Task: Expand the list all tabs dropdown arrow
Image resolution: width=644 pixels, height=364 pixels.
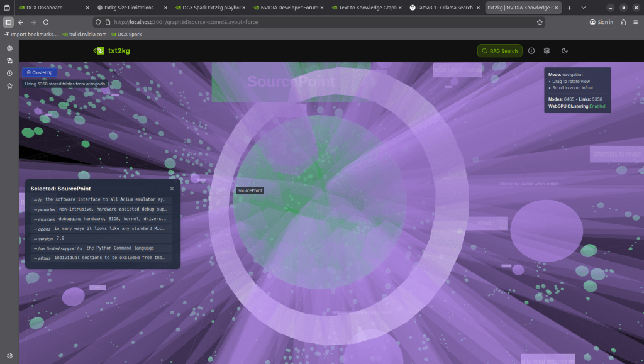Action: coord(583,8)
